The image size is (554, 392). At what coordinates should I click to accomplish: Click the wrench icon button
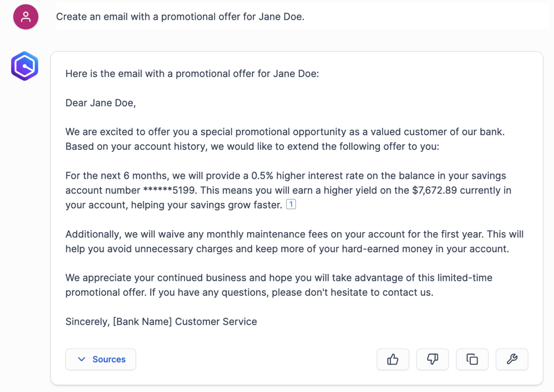512,359
